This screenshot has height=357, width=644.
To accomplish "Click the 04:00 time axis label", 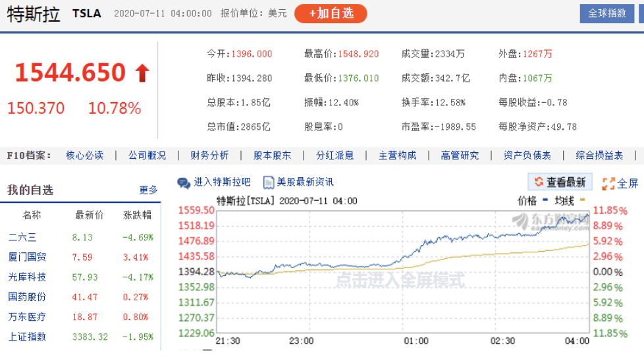I will 577,341.
